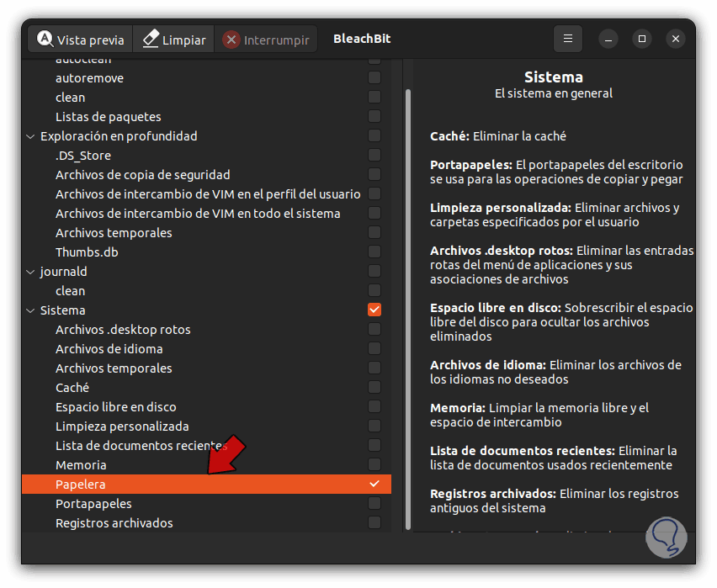
Task: Select Archivos de intercambio de VIM en todo el sistema
Action: point(206,214)
